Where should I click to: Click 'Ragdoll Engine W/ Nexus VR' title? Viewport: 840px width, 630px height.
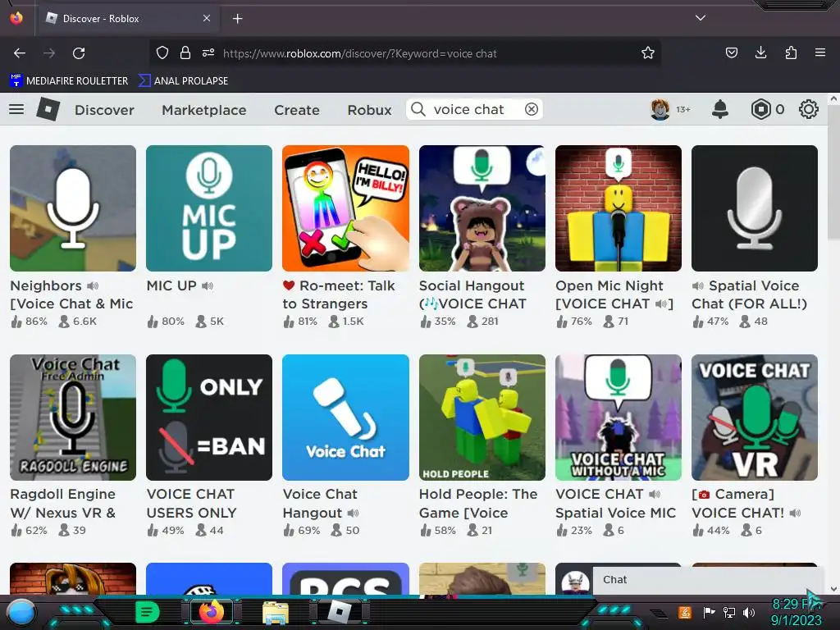[x=63, y=504]
